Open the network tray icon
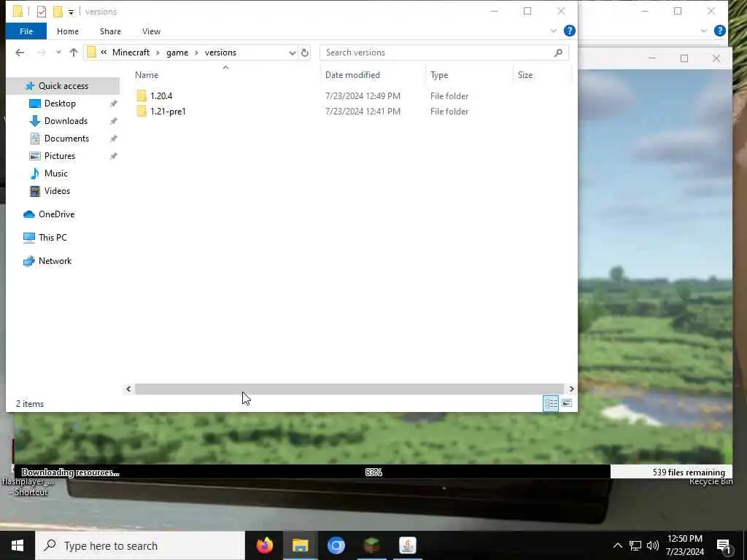 click(x=635, y=545)
